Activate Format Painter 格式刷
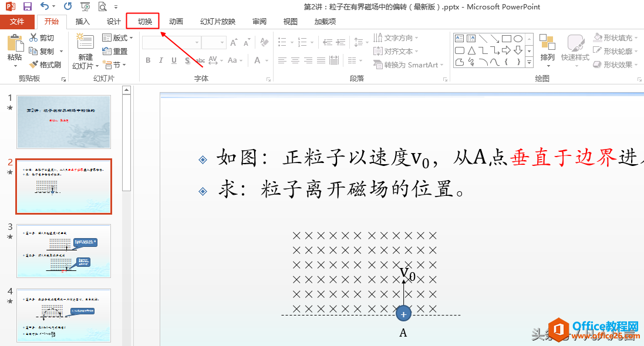644x346 pixels. pos(45,65)
